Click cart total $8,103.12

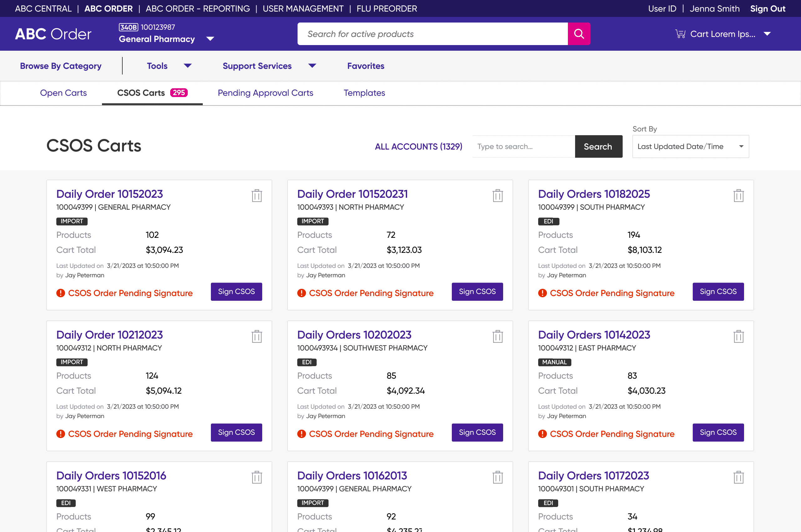[645, 250]
